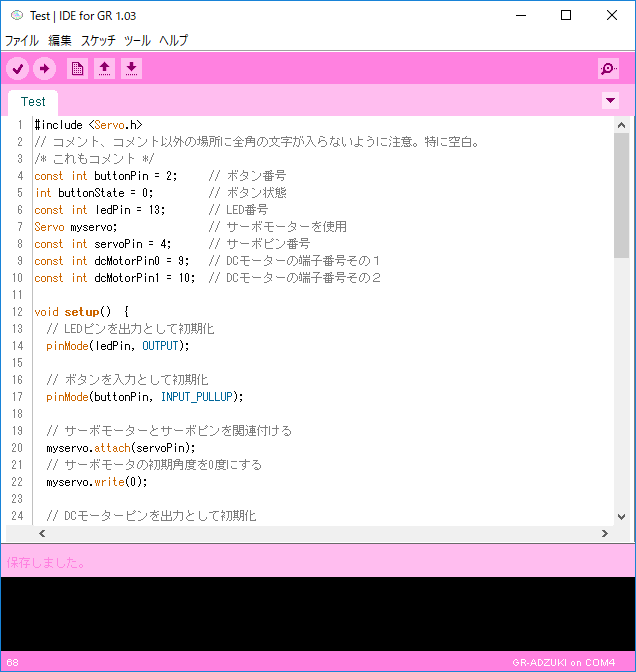Click the line '#include <Servo.h>'
Screen dimensions: 636x672
(x=88, y=125)
